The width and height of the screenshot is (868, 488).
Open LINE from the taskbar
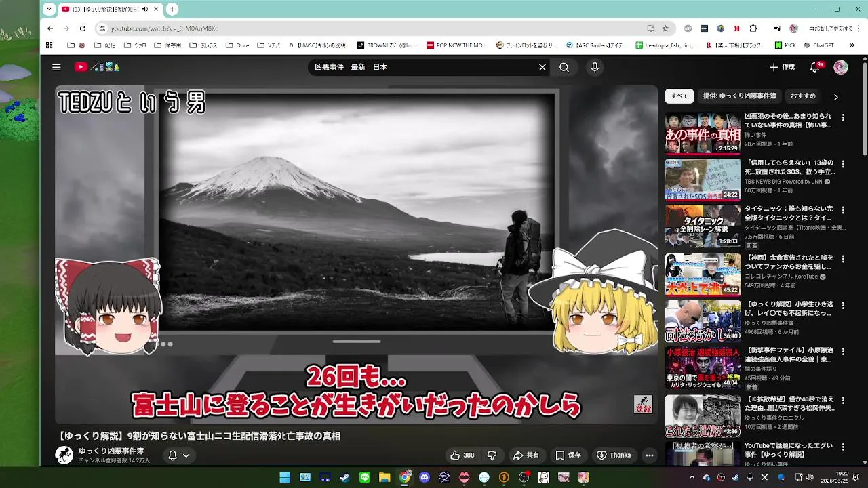tap(365, 477)
